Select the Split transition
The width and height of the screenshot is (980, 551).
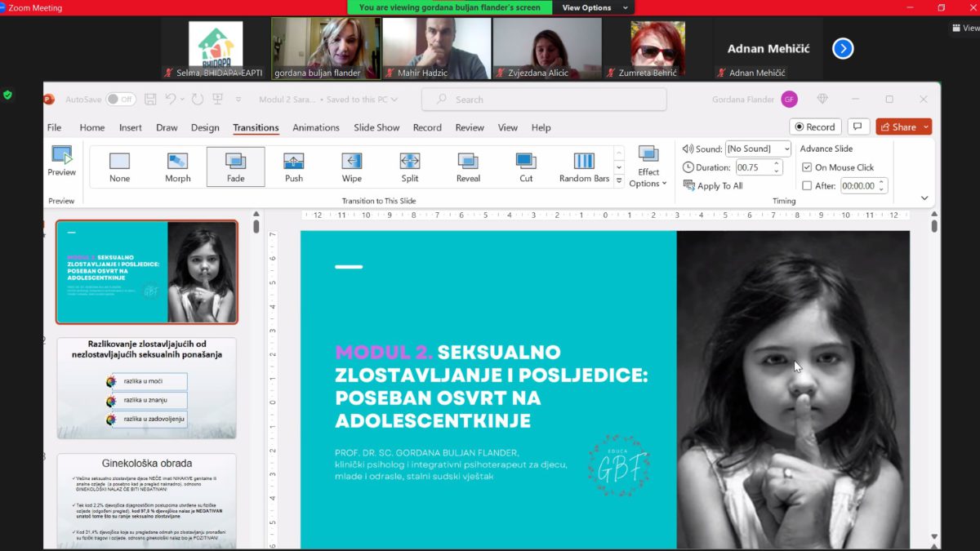click(x=410, y=167)
